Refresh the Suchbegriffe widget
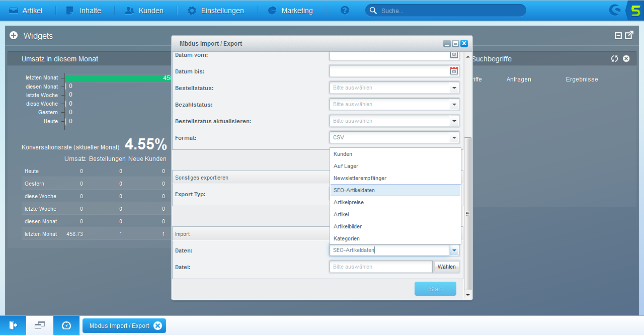 (614, 59)
